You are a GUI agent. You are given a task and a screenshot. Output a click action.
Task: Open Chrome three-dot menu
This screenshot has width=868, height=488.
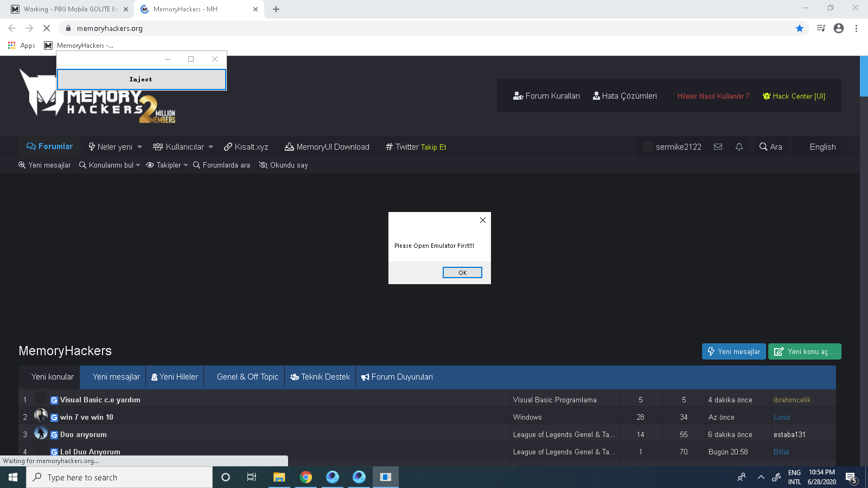click(856, 28)
